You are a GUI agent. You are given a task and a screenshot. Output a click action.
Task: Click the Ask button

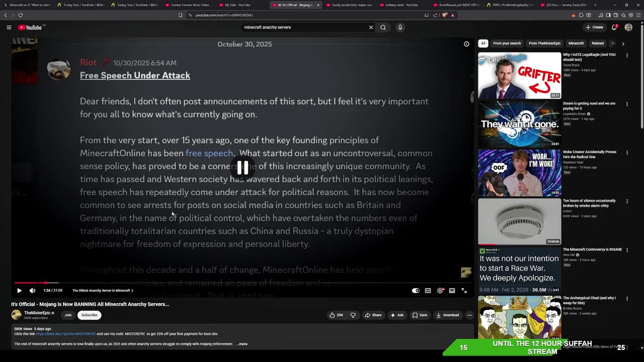tap(397, 315)
